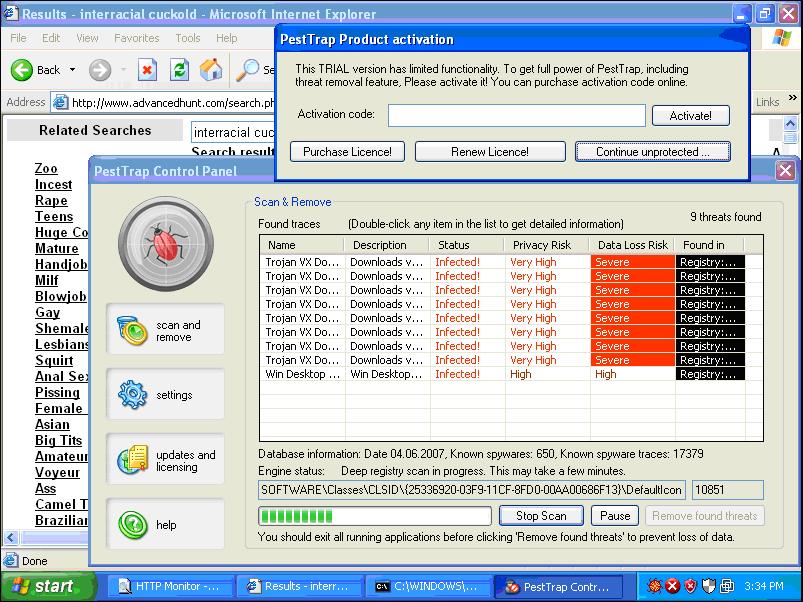Image resolution: width=803 pixels, height=602 pixels.
Task: Click the counter field showing 10851
Action: coord(727,490)
